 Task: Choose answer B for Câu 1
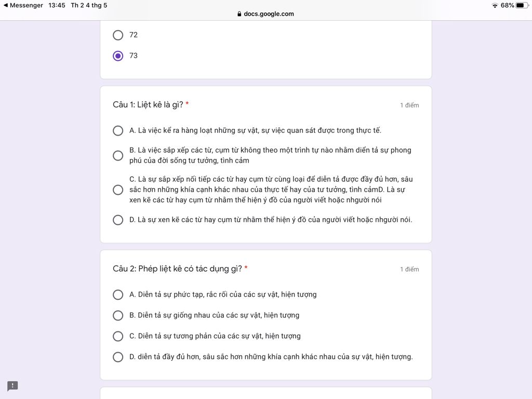click(118, 155)
